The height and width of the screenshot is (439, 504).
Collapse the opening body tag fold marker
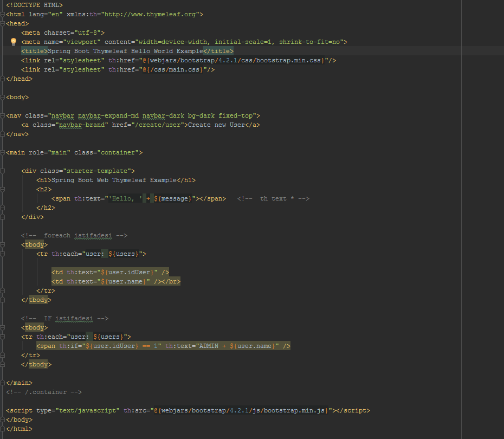point(3,98)
